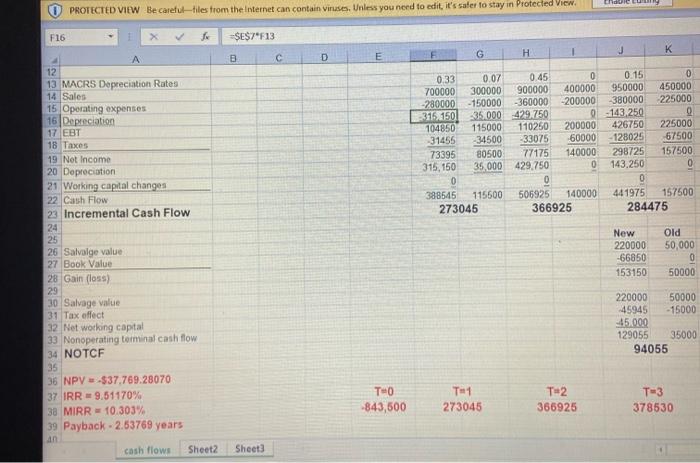
Task: Switch to the cash flows sheet tab
Action: click(x=147, y=450)
